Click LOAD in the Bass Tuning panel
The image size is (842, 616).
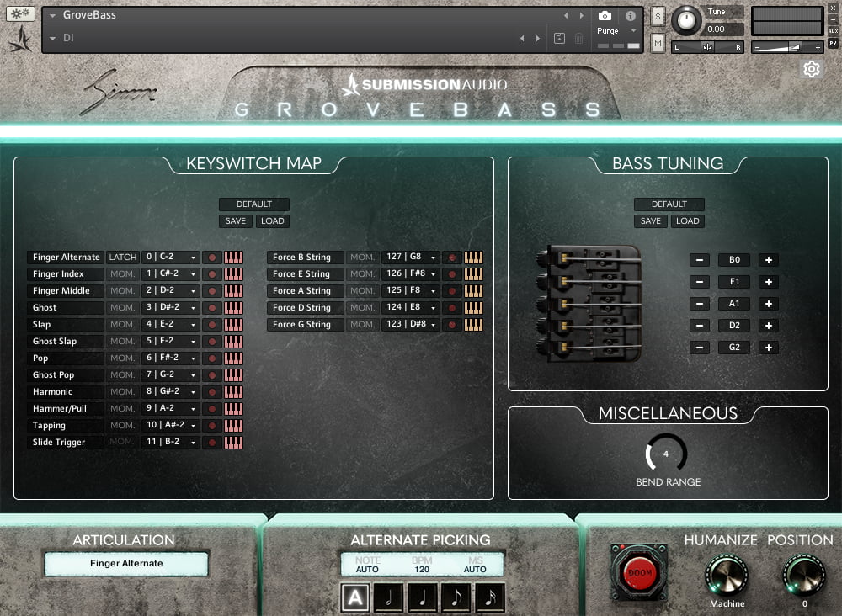(688, 221)
